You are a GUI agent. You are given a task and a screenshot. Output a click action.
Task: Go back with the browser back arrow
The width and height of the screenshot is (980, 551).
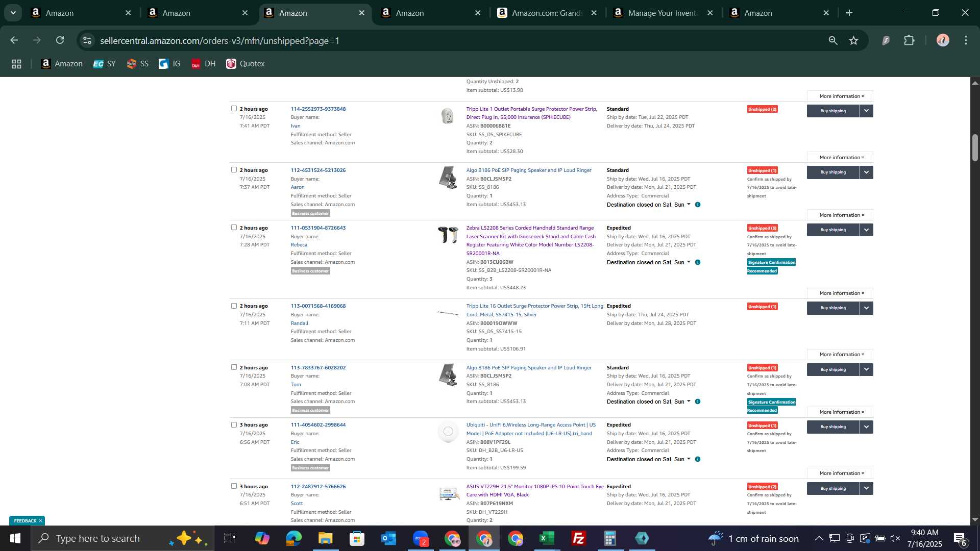point(14,40)
